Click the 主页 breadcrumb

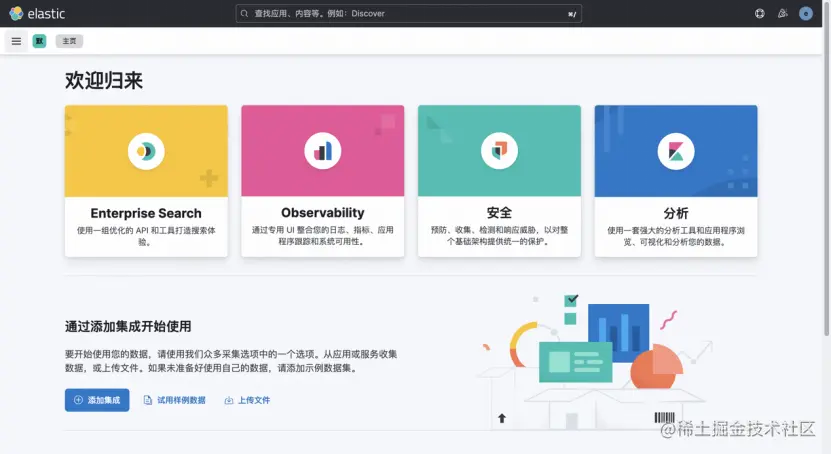click(69, 41)
